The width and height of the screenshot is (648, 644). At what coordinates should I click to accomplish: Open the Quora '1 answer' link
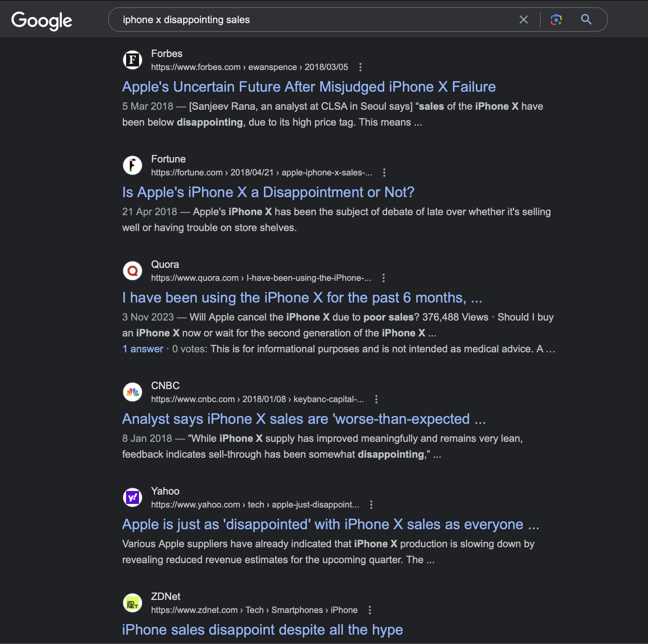pos(143,349)
